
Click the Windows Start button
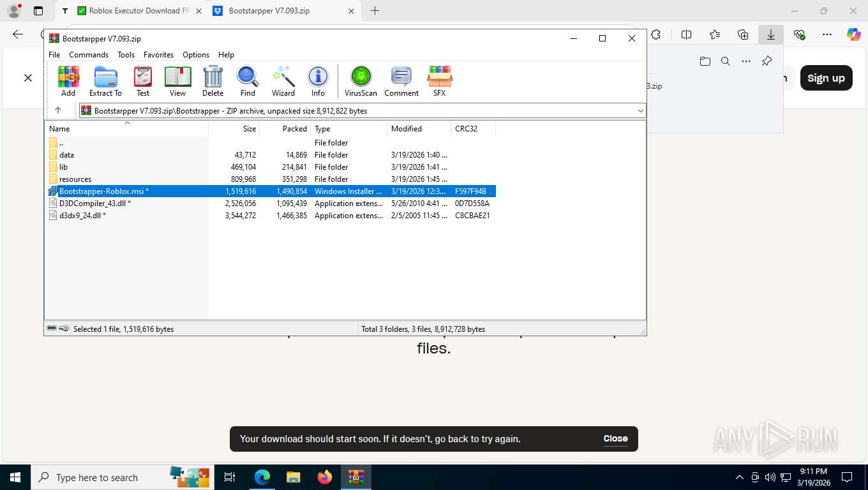(15, 477)
